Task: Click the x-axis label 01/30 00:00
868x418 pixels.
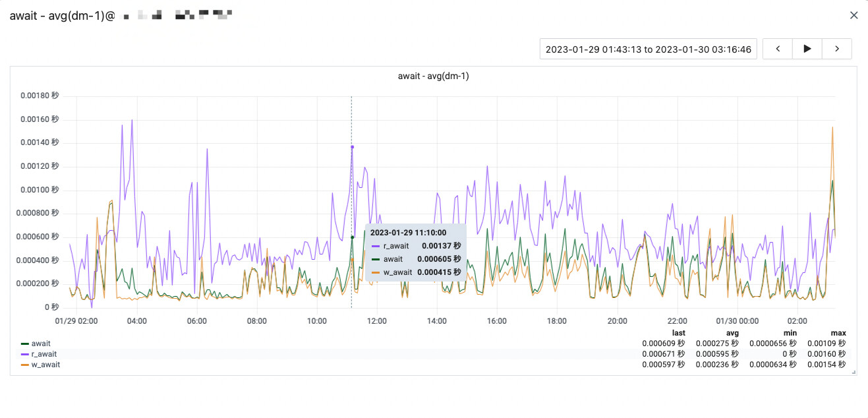Action: click(737, 321)
